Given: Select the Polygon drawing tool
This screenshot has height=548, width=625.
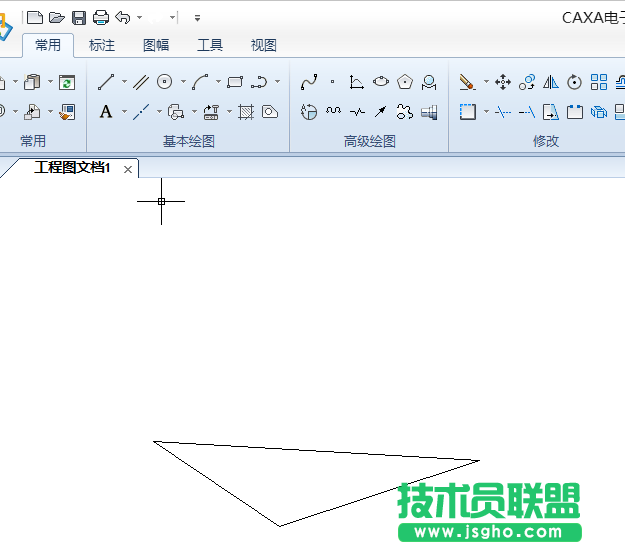Looking at the screenshot, I should tap(405, 82).
